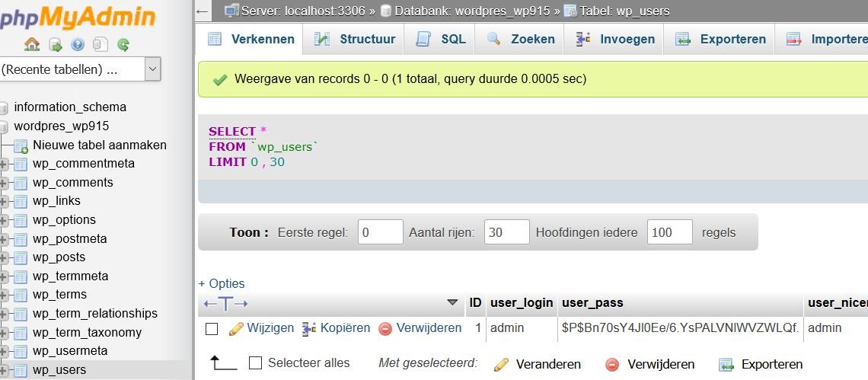Expand the wp_options tree node
This screenshot has width=868, height=380.
click(4, 221)
